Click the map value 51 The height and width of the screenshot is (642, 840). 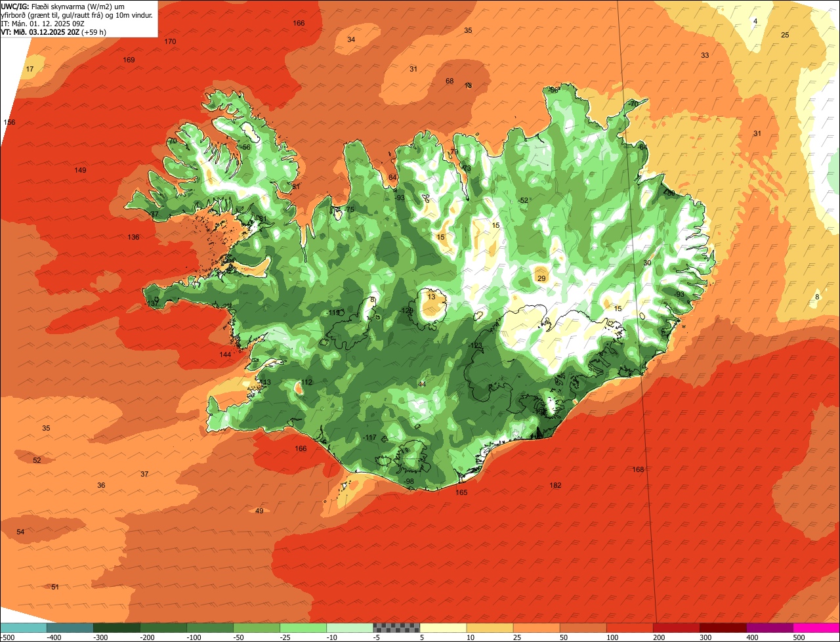(55, 587)
